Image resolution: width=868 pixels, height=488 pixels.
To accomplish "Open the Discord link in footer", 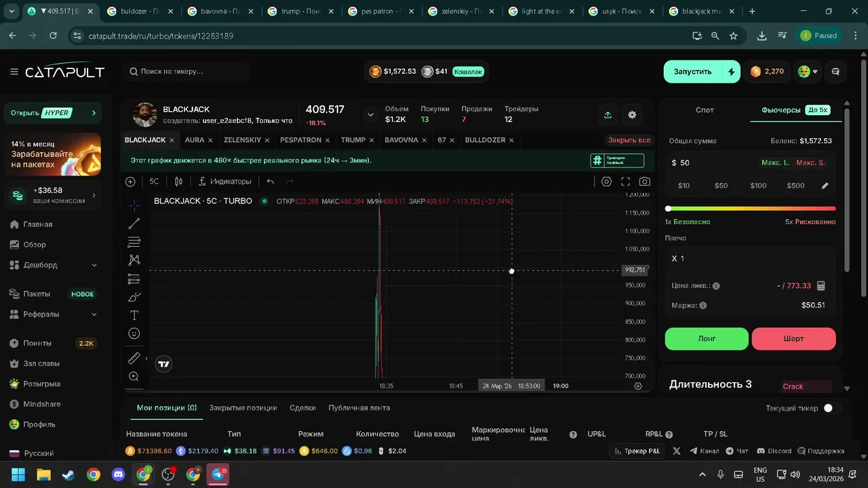I will click(x=774, y=451).
